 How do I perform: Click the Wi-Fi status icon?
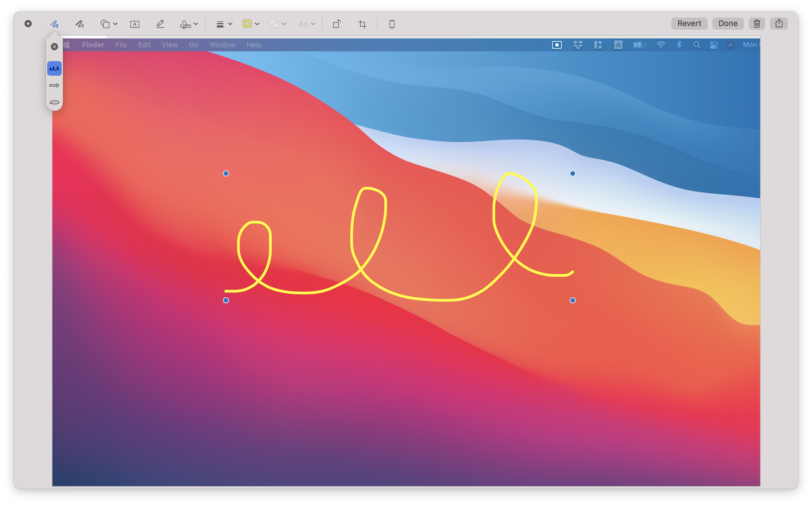click(x=661, y=45)
